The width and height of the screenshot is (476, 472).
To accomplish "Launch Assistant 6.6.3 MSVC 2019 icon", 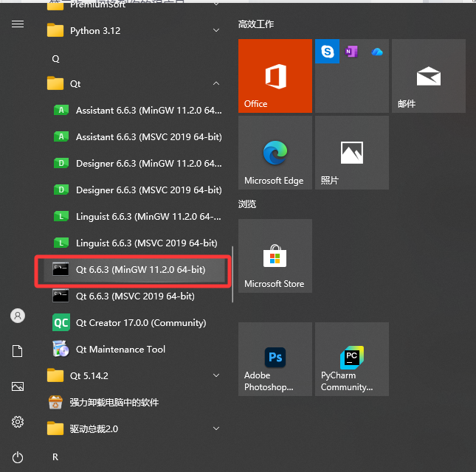I will pyautogui.click(x=61, y=136).
